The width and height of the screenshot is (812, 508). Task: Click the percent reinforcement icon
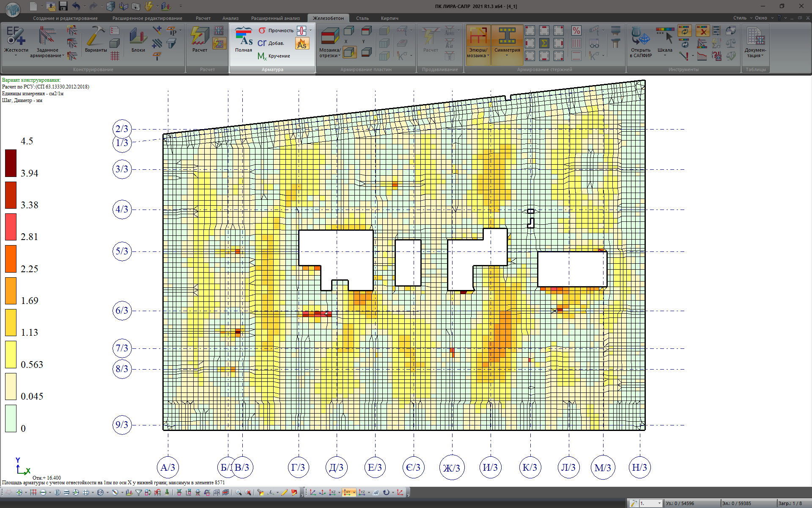(x=576, y=31)
